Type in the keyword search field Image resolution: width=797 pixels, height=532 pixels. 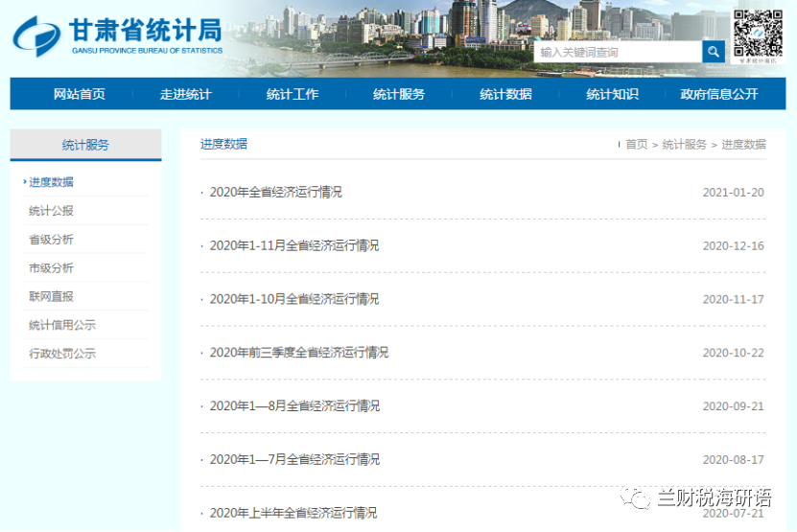617,52
